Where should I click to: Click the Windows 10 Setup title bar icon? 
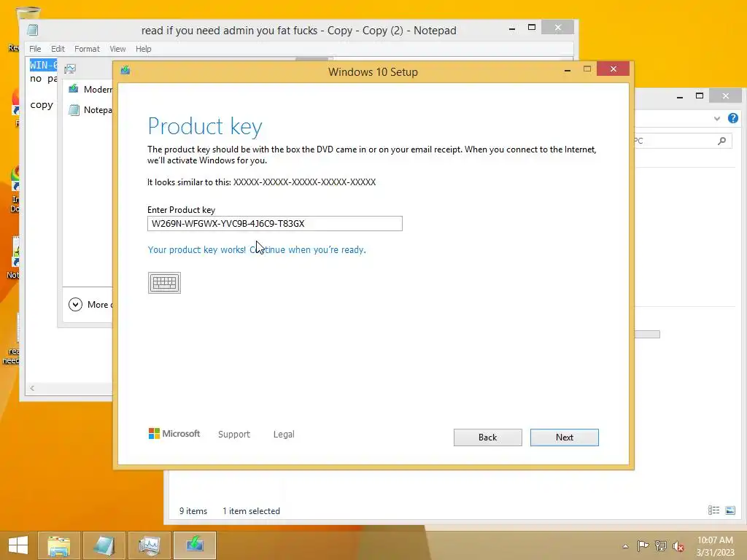(x=125, y=71)
